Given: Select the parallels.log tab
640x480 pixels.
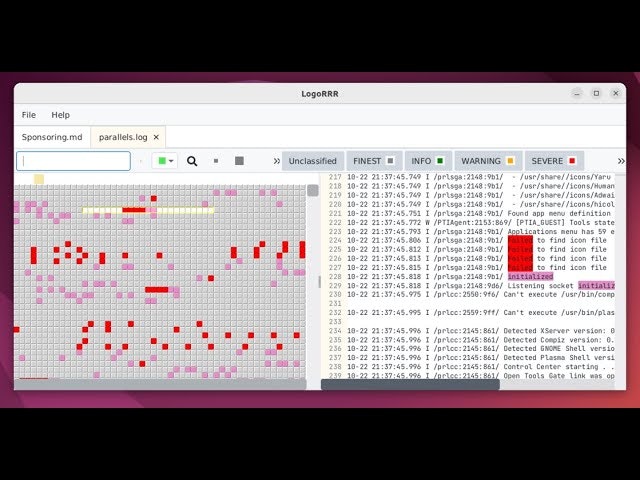Looking at the screenshot, I should pyautogui.click(x=123, y=137).
